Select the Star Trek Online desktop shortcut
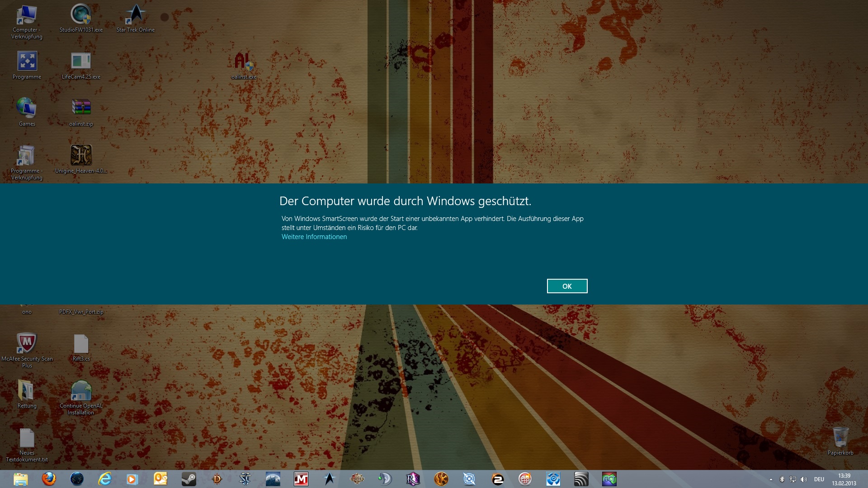 [x=136, y=17]
